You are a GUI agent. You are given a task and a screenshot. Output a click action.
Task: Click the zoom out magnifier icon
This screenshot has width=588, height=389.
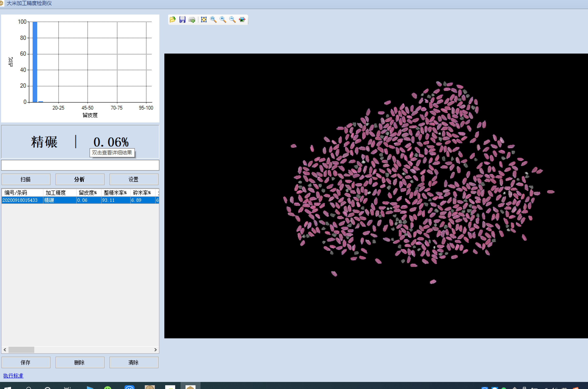click(x=232, y=20)
